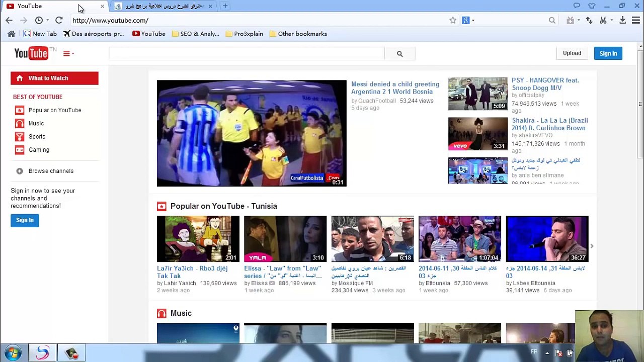Screen dimensions: 644x362
Task: Open the Pro3xplain bookmarks folder
Action: point(245,34)
